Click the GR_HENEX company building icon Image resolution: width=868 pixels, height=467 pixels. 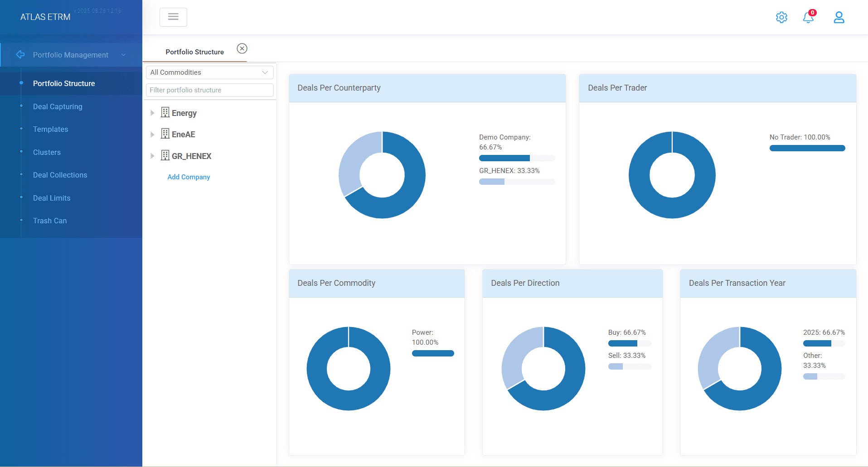165,155
